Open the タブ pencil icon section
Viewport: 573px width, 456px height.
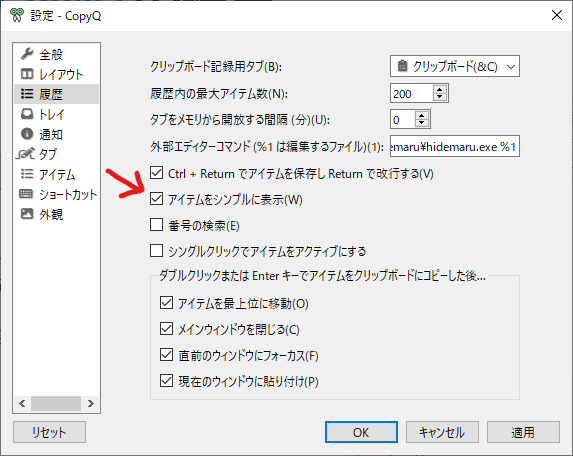pyautogui.click(x=25, y=153)
